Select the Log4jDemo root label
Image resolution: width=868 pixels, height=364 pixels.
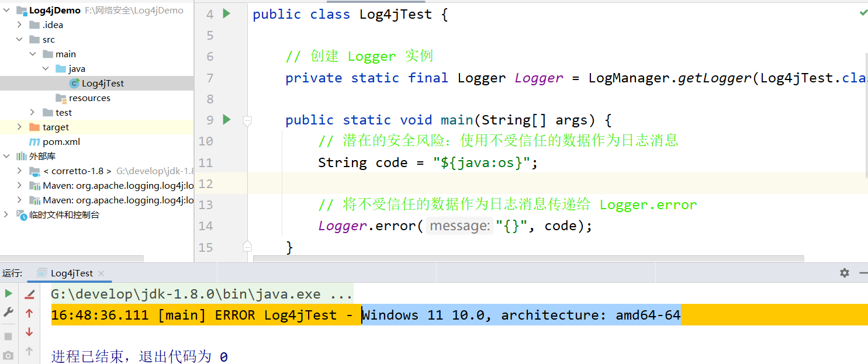click(55, 11)
